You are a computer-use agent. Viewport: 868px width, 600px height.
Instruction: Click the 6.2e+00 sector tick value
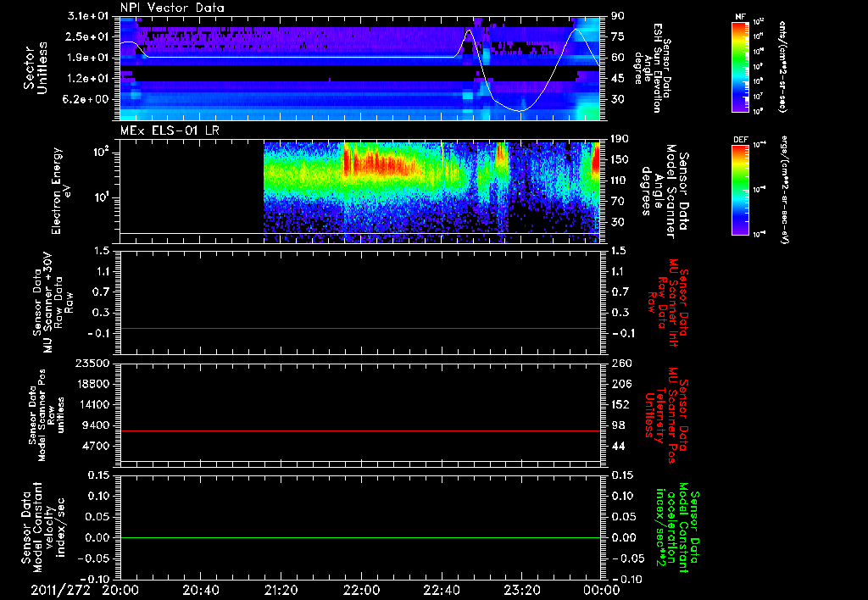[x=87, y=99]
